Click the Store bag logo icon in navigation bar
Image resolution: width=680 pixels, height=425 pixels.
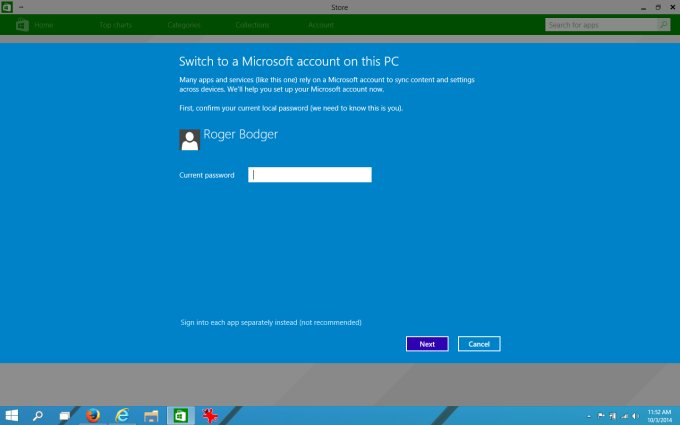pyautogui.click(x=22, y=25)
